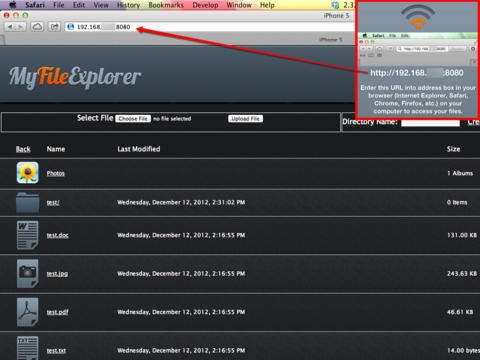This screenshot has width=480, height=360.
Task: Open the History menu
Action: pos(128,5)
